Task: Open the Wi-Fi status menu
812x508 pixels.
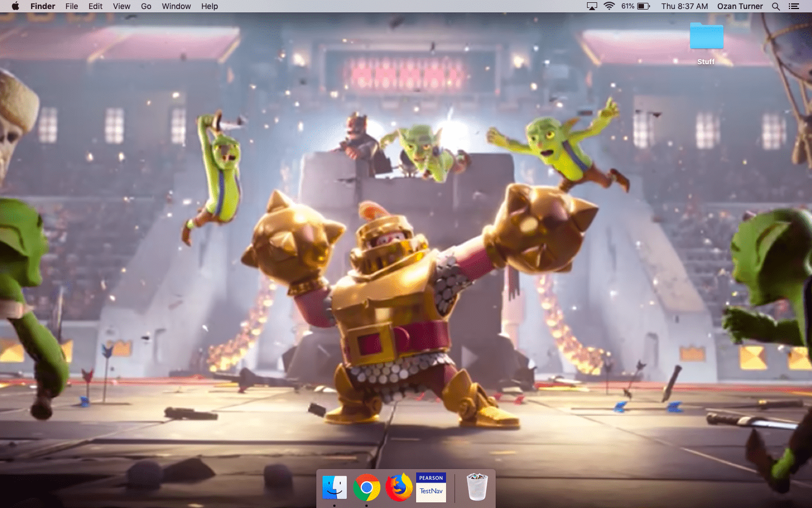Action: coord(609,6)
